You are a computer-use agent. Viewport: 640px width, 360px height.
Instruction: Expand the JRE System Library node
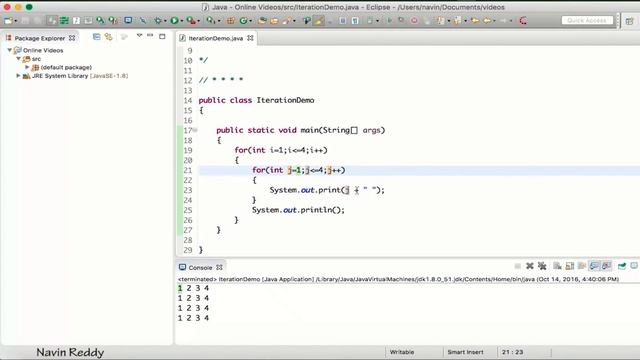(18, 76)
